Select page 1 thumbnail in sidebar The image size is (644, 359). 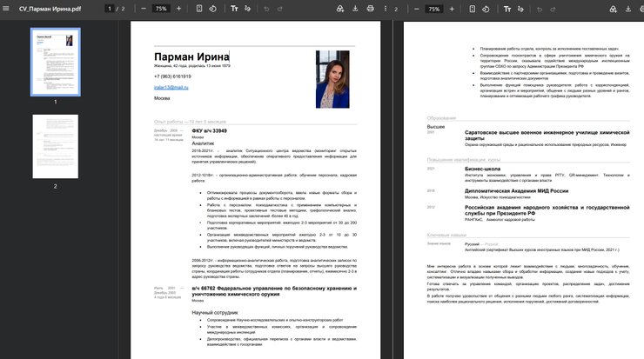tap(56, 62)
